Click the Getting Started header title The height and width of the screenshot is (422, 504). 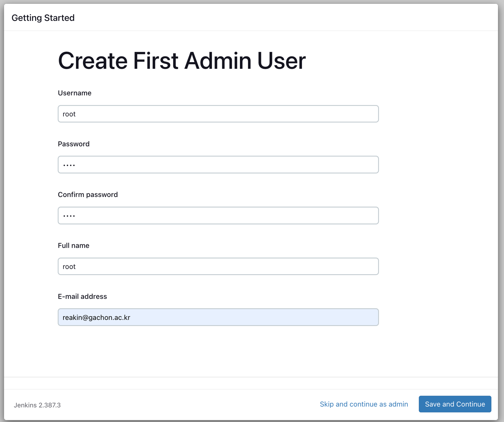(43, 18)
